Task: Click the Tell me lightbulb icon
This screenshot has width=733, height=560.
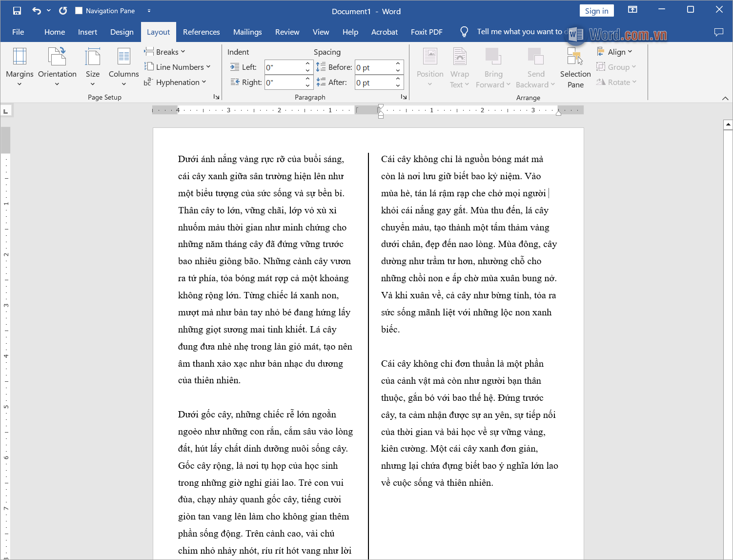Action: [x=464, y=32]
